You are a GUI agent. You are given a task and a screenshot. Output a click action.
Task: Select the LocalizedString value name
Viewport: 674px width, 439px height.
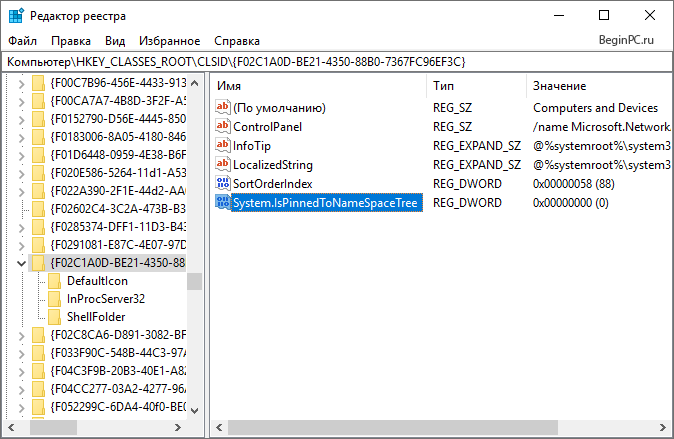pyautogui.click(x=273, y=165)
